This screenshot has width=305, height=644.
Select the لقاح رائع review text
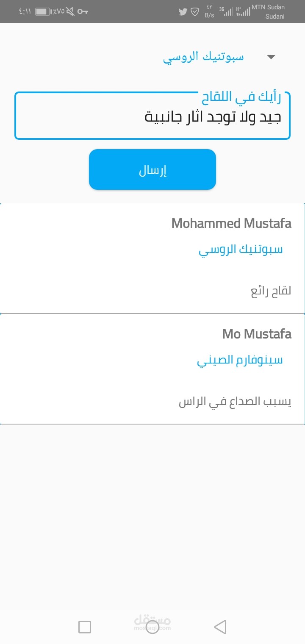pos(271,291)
